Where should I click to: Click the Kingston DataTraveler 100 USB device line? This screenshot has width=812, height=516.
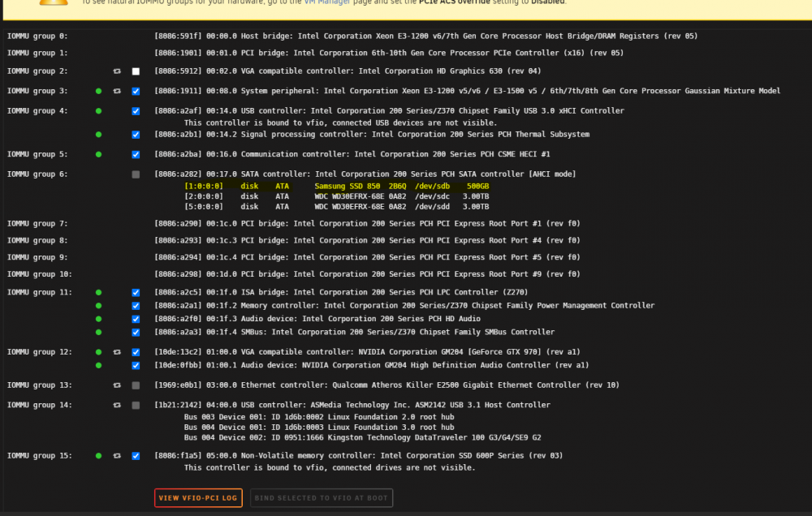click(362, 437)
